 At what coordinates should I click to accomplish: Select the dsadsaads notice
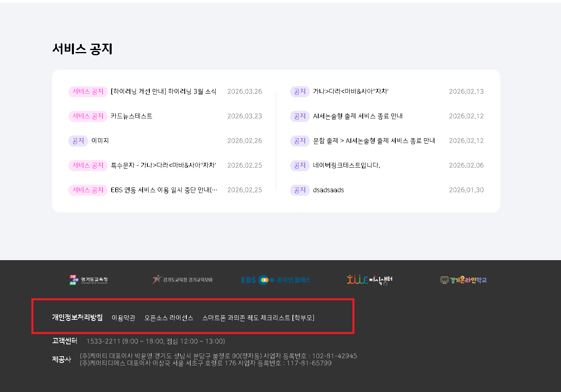click(x=328, y=190)
